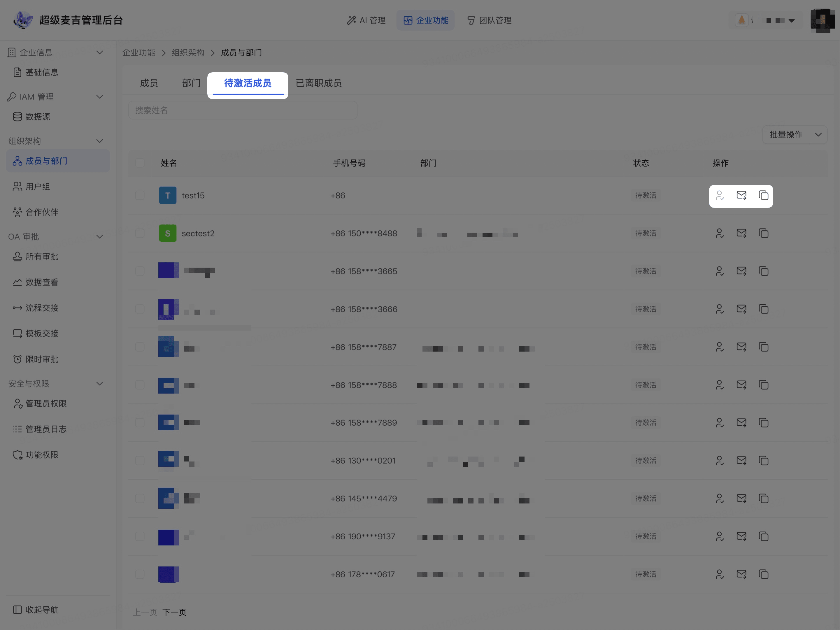
Task: Check the test15 row checkbox
Action: coord(140,196)
